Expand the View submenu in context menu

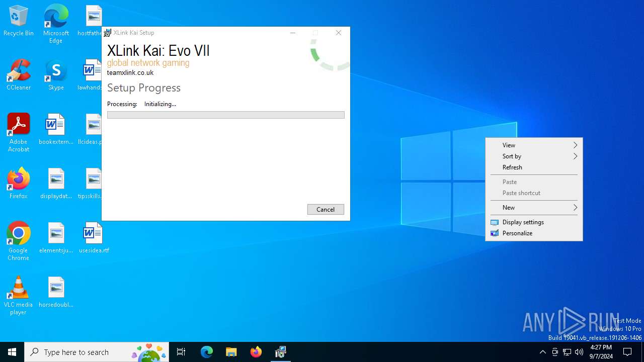(534, 145)
